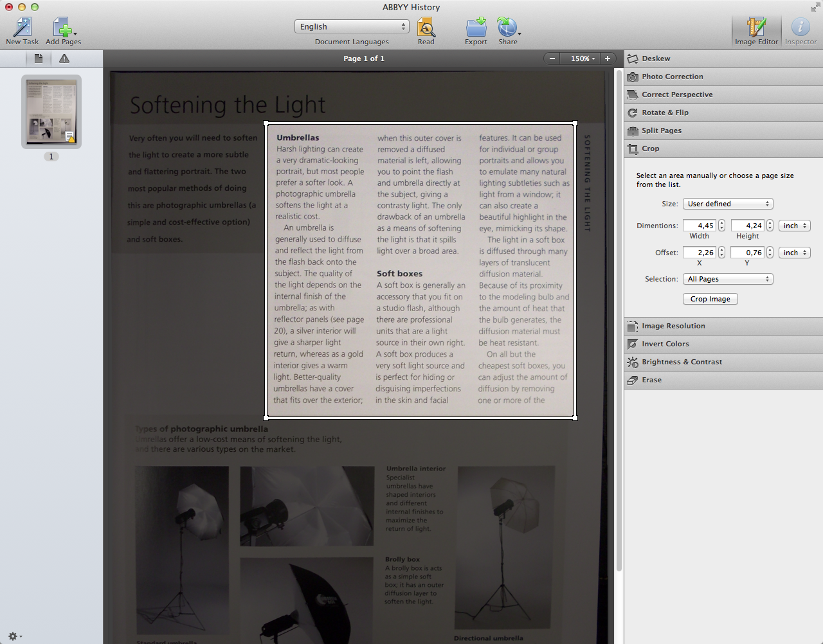
Task: Zoom out with the minus button
Action: point(552,58)
